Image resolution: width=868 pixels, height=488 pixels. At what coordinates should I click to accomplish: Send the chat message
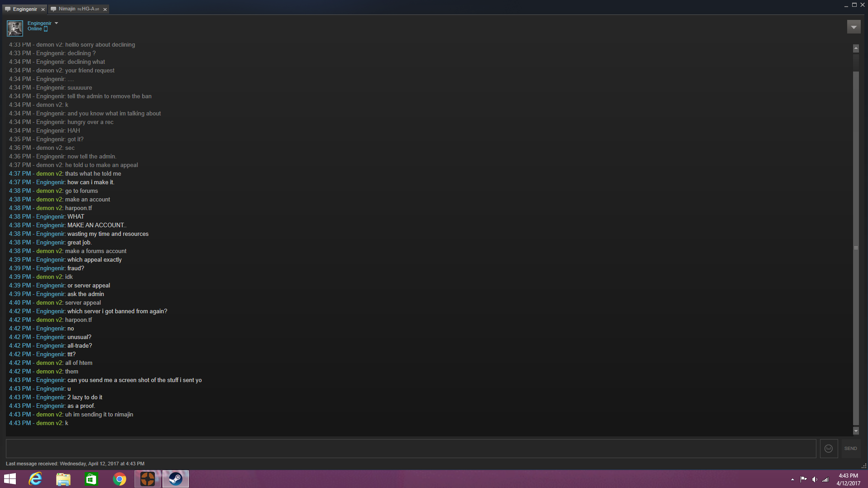point(850,448)
